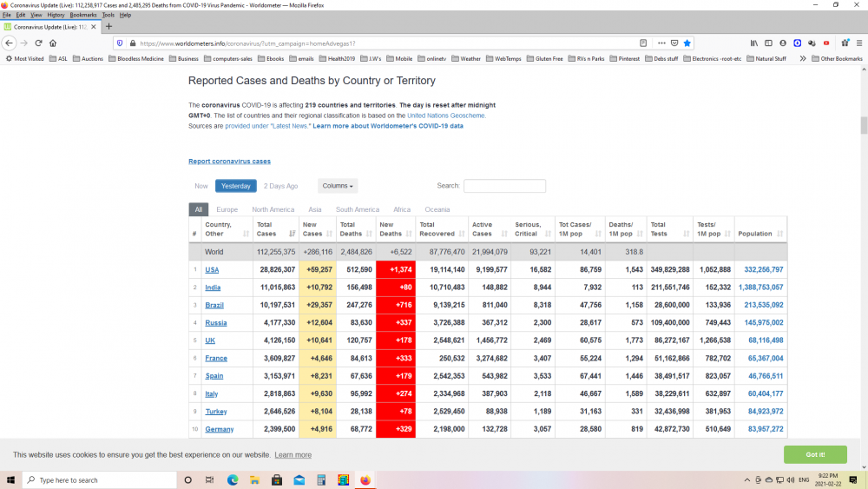Sort table by New Deaths column
The image size is (868, 489).
(396, 229)
